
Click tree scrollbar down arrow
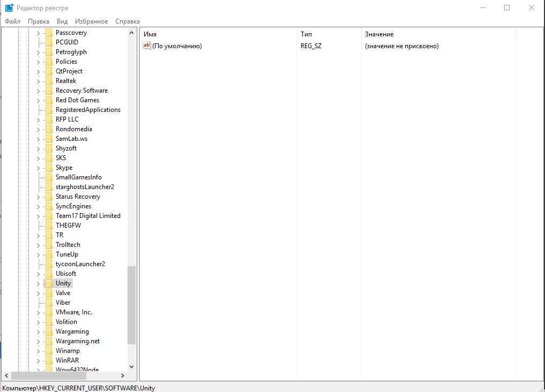click(x=131, y=367)
